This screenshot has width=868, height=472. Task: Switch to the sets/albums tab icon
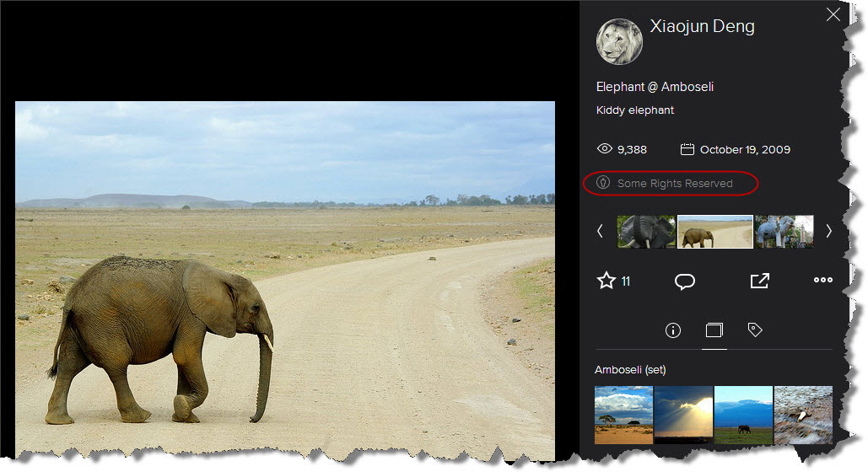pos(714,330)
